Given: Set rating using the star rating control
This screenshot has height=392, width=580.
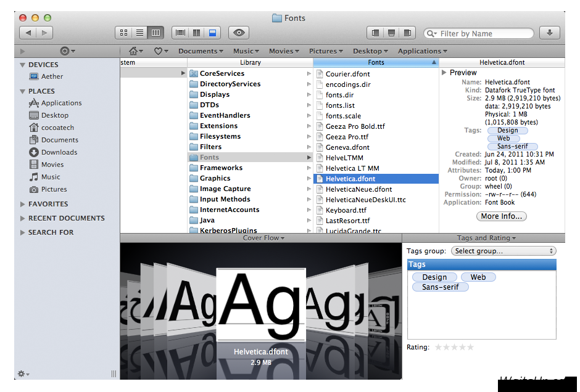Looking at the screenshot, I should (x=454, y=348).
